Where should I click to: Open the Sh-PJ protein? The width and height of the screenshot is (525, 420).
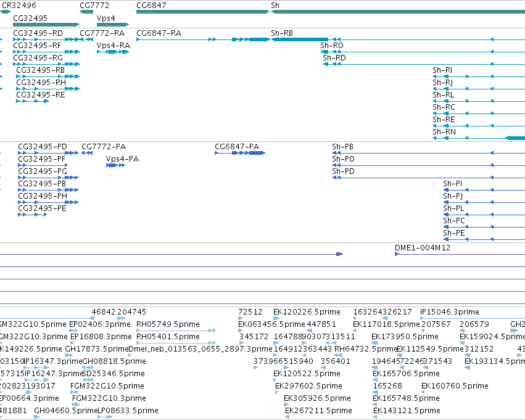453,196
